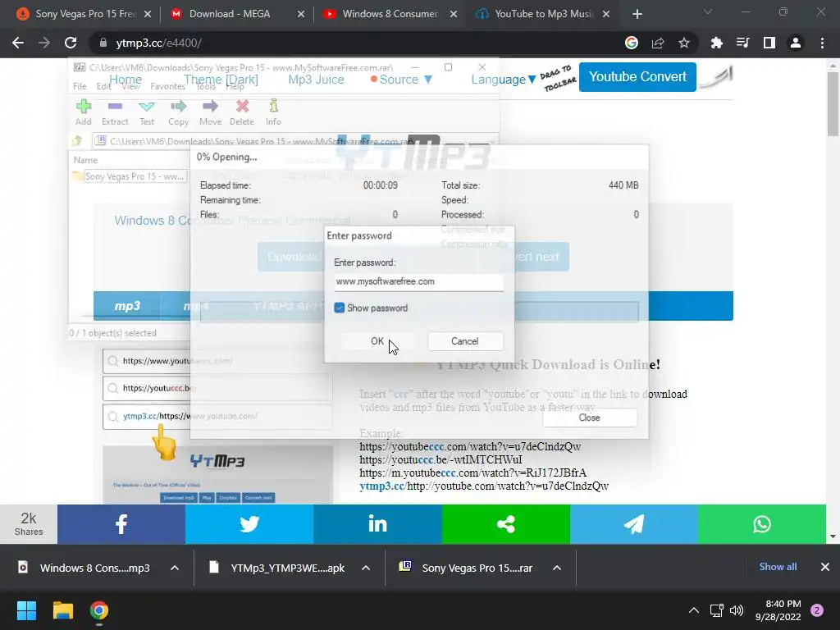
Task: Open File Explorer from taskbar
Action: pyautogui.click(x=62, y=610)
